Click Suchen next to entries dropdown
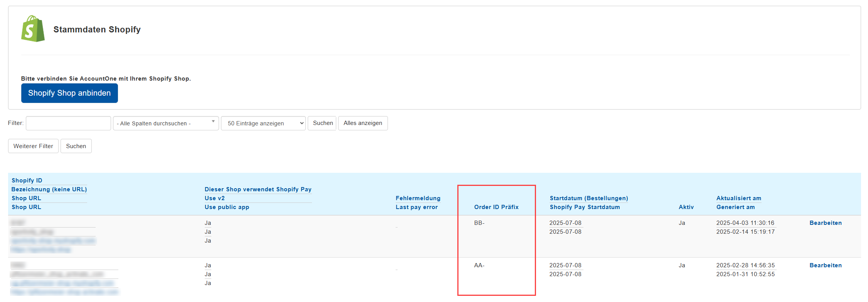The height and width of the screenshot is (302, 868). tap(322, 123)
